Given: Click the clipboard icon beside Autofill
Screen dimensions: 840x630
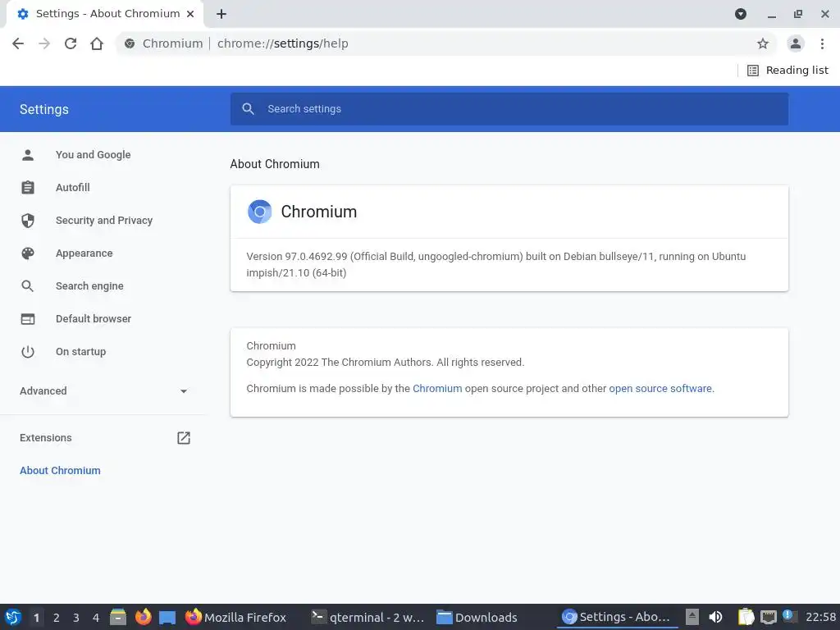Looking at the screenshot, I should click(x=28, y=188).
